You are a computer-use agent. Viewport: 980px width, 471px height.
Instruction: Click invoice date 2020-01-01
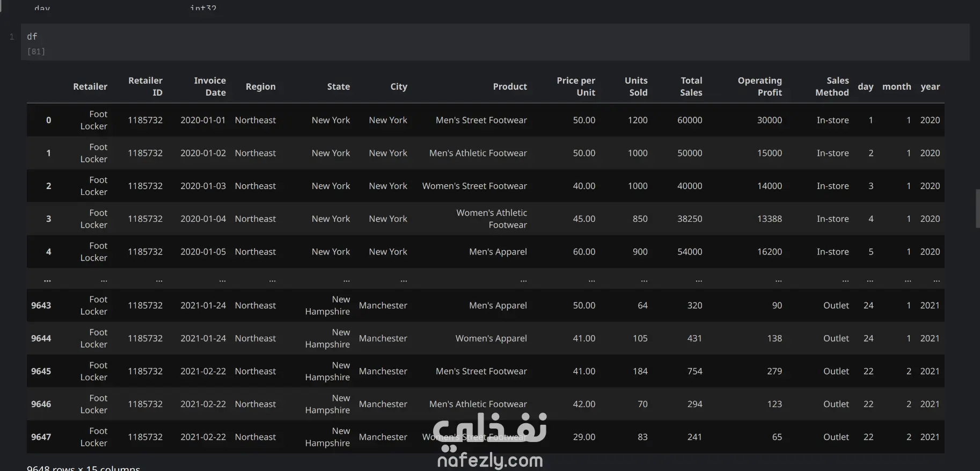(x=203, y=120)
